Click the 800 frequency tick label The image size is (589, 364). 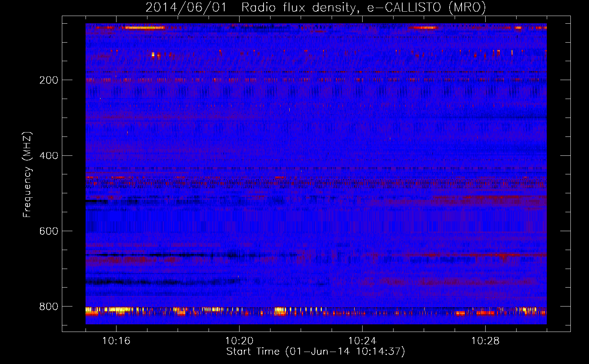pos(48,306)
